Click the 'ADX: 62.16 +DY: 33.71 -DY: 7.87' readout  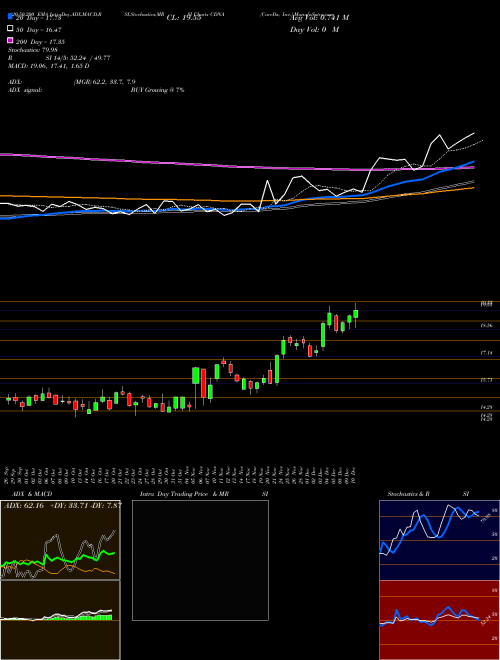(x=62, y=505)
